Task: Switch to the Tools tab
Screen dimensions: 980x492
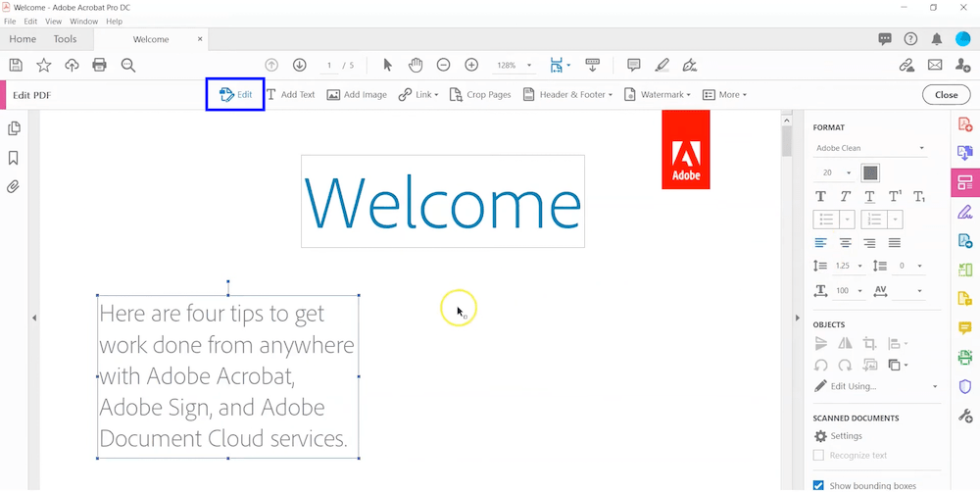Action: pos(65,39)
